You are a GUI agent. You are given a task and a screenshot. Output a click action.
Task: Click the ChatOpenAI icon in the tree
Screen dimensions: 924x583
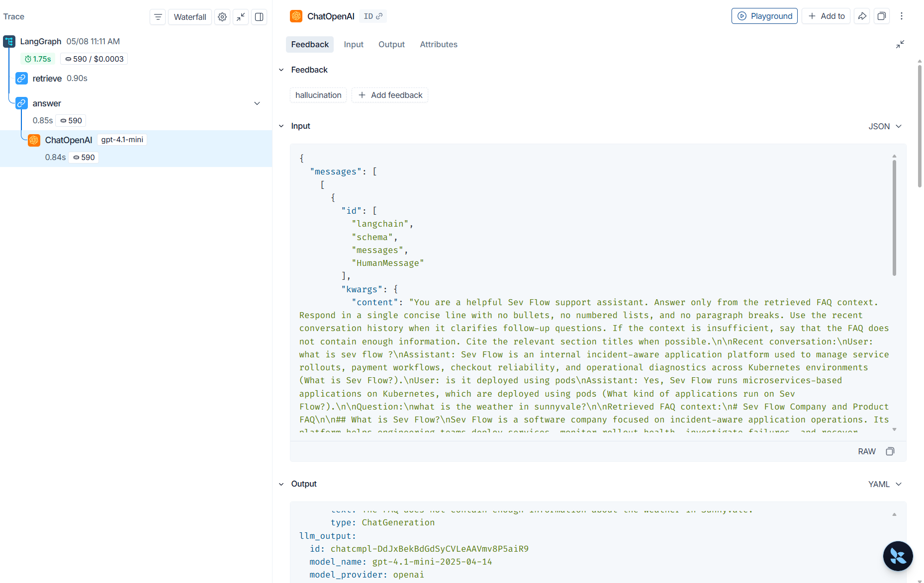pyautogui.click(x=34, y=140)
